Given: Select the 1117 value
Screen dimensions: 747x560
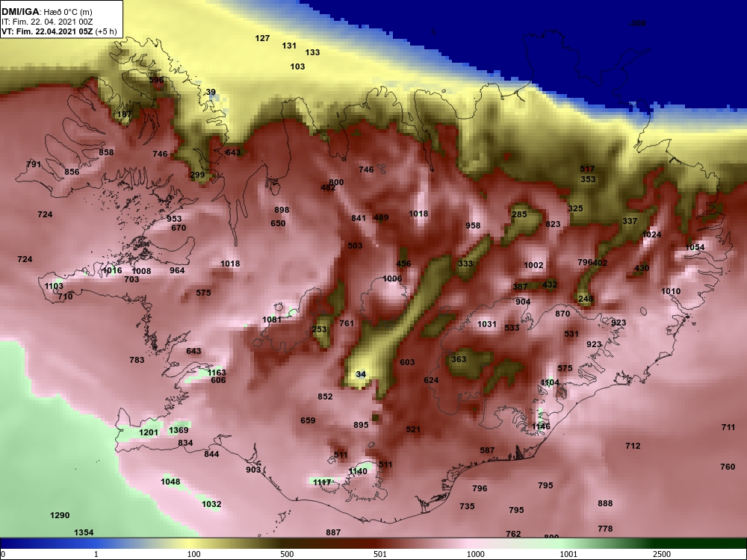Looking at the screenshot, I should (322, 482).
